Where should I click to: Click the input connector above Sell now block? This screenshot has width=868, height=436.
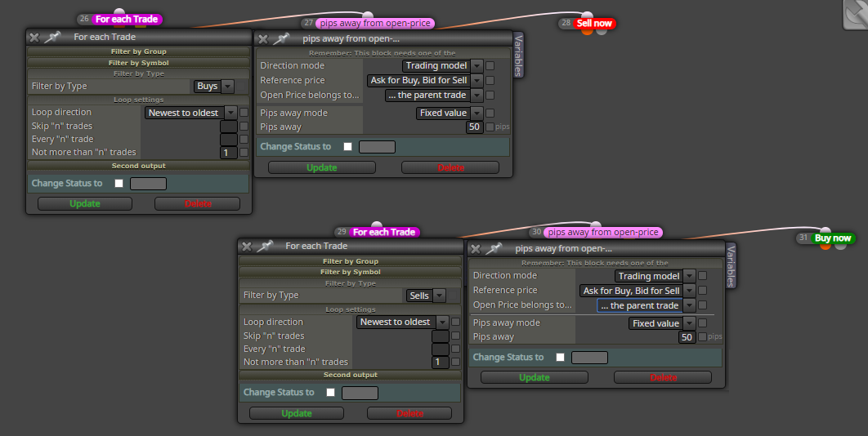pyautogui.click(x=587, y=16)
